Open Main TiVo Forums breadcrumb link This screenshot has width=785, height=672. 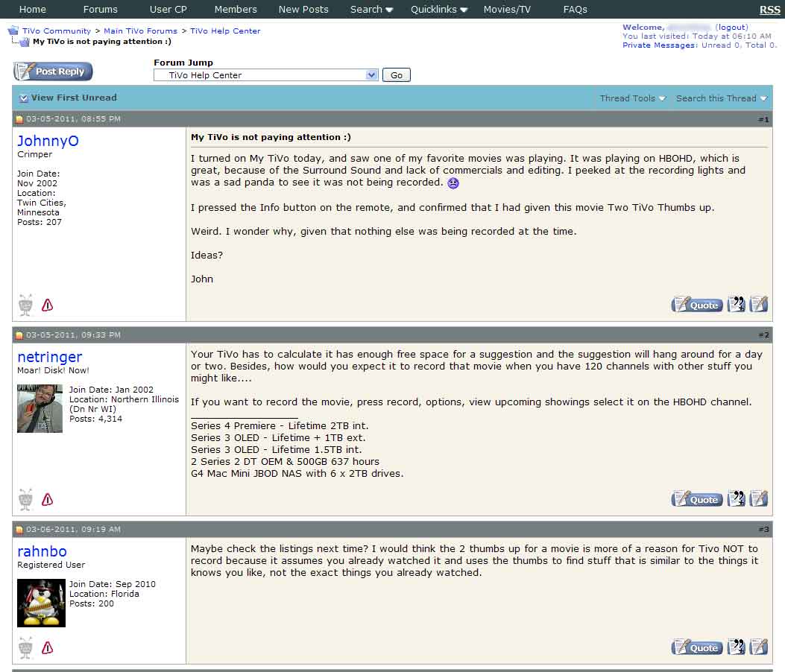tap(141, 31)
